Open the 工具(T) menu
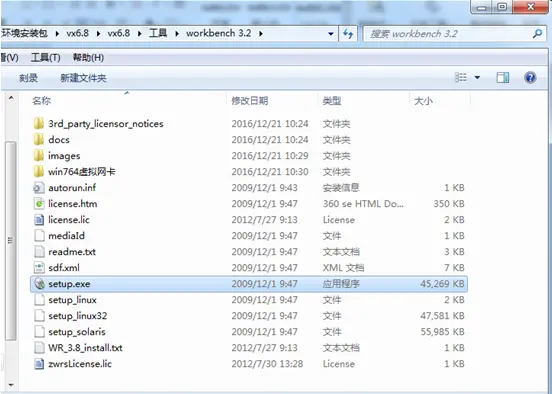 click(45, 57)
